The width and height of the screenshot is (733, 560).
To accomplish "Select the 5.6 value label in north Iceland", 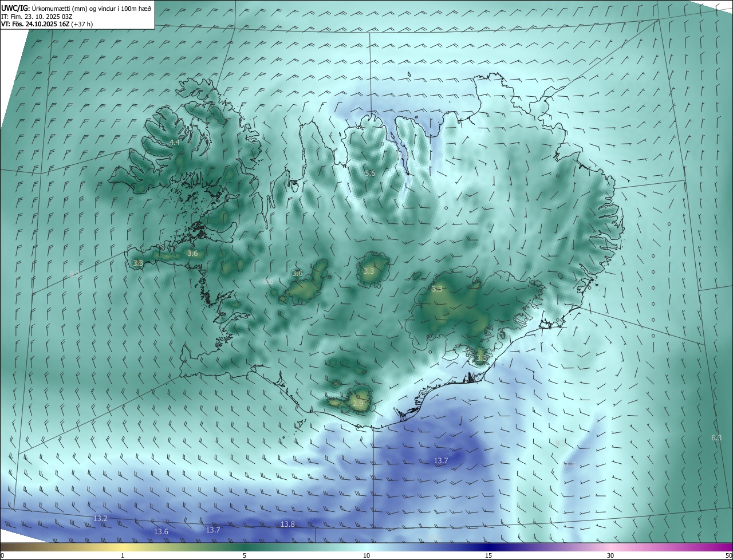I will pyautogui.click(x=370, y=173).
